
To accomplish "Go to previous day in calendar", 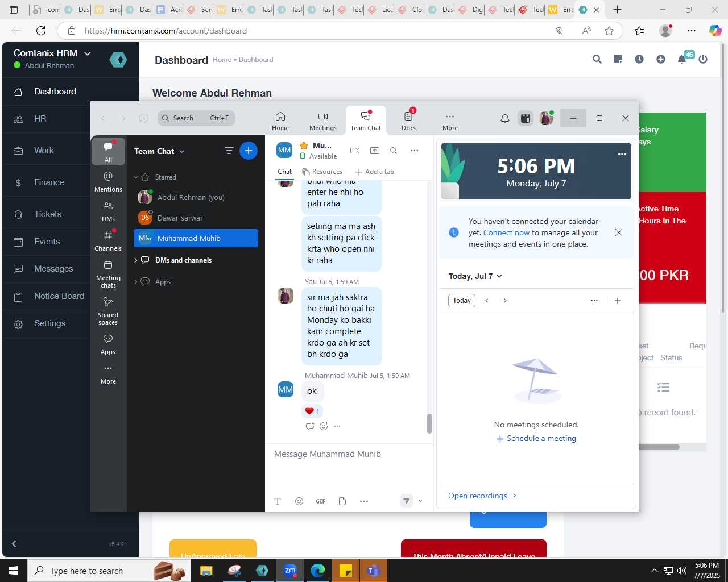I will click(487, 301).
